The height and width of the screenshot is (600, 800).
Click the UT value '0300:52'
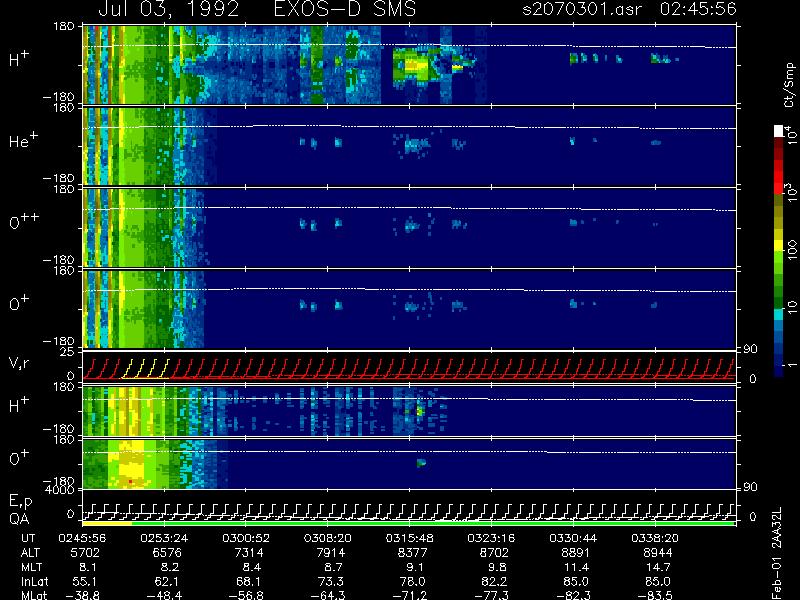pyautogui.click(x=246, y=538)
